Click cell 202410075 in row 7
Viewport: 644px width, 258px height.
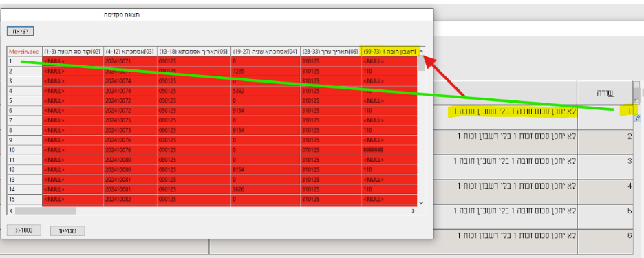[x=130, y=120]
